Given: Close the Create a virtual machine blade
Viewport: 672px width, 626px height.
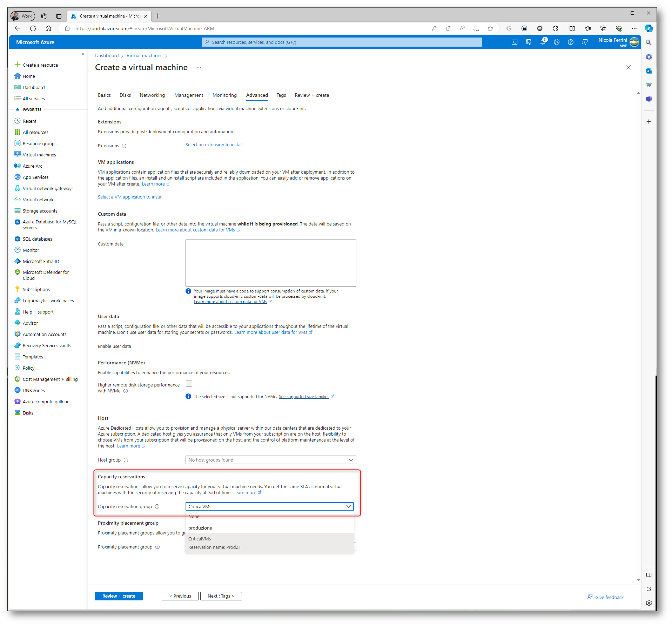Looking at the screenshot, I should point(629,67).
